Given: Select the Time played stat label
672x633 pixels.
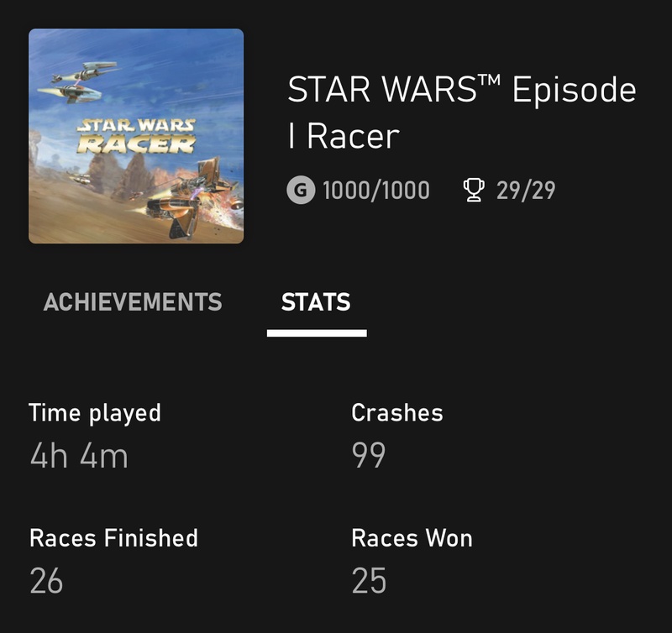Looking at the screenshot, I should point(94,413).
